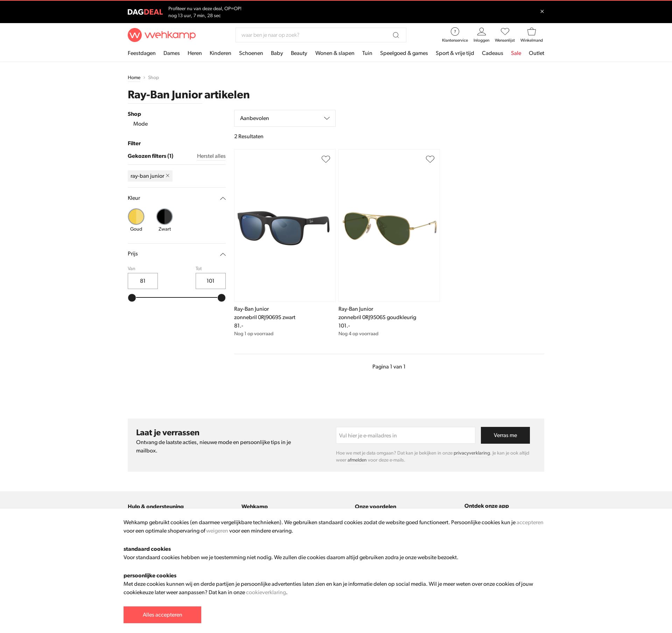Click the 'Laat je verrassen' heading
This screenshot has width=672, height=633.
[168, 432]
